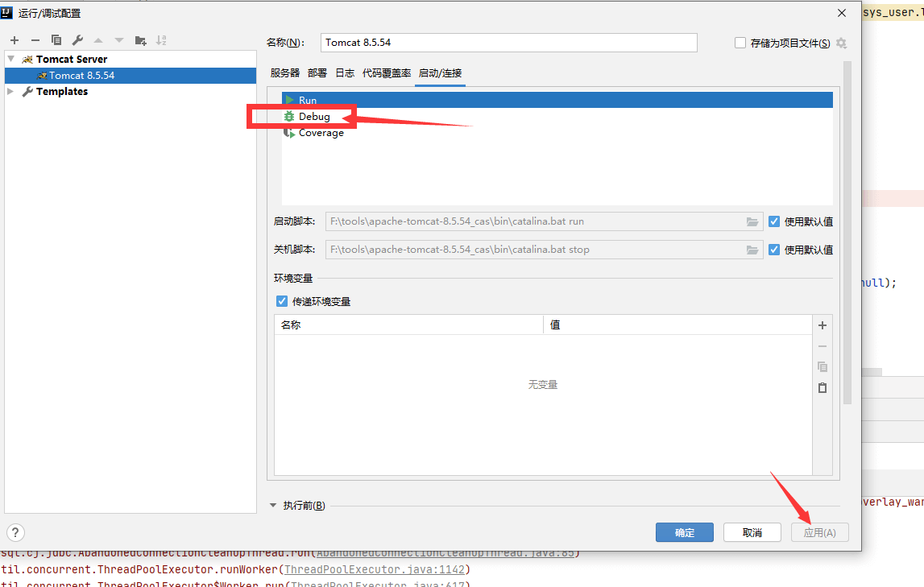Switch to the 服务器 tab

[285, 73]
